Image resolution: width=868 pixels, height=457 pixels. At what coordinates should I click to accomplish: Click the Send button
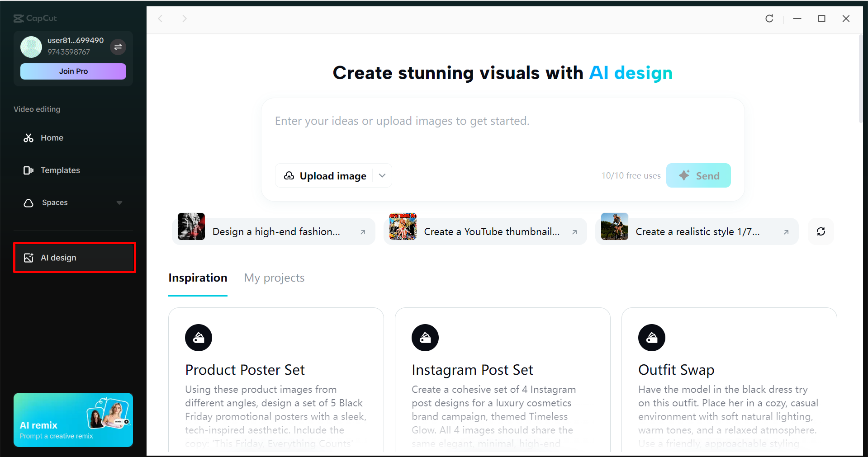coord(698,175)
